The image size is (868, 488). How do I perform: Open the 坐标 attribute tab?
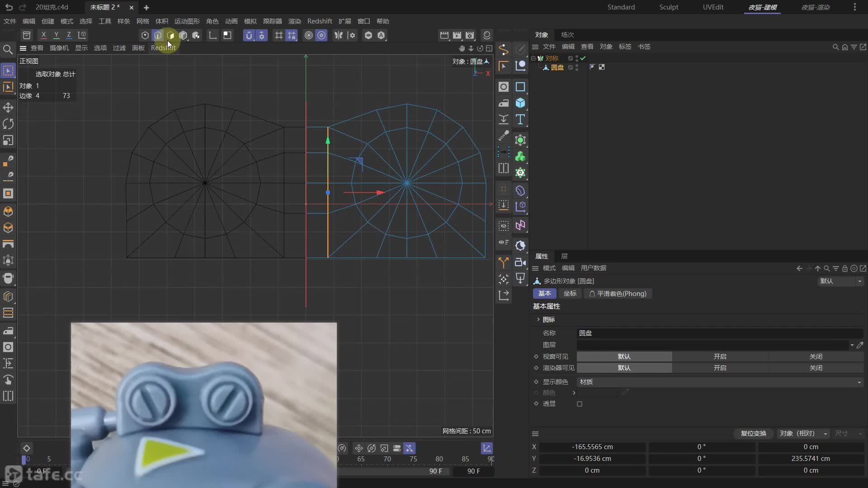[570, 294]
